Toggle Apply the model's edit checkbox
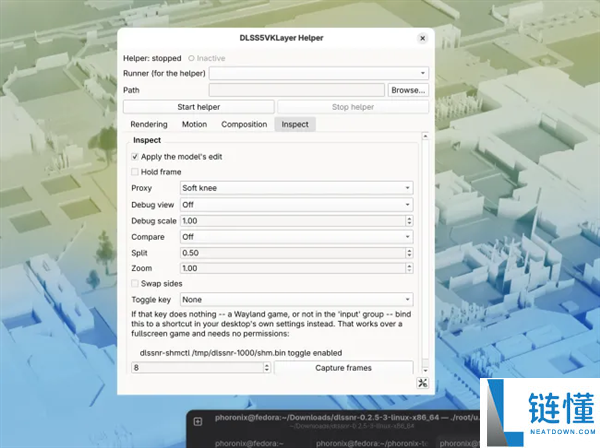This screenshot has width=600, height=448. tap(135, 156)
